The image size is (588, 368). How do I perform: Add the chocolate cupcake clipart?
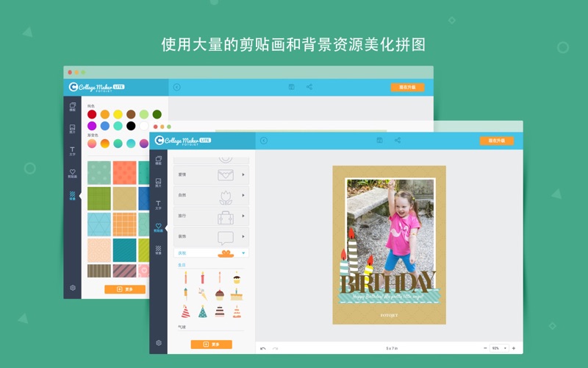point(220,294)
